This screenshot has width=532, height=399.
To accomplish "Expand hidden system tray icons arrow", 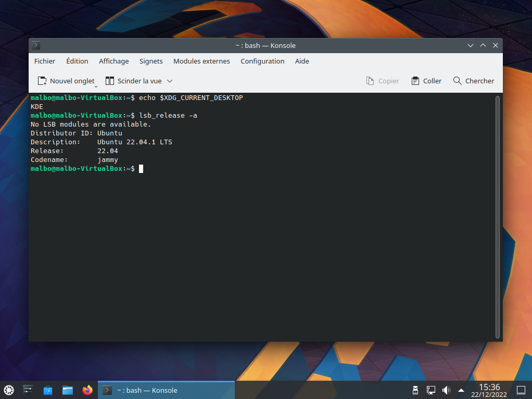I will point(461,390).
